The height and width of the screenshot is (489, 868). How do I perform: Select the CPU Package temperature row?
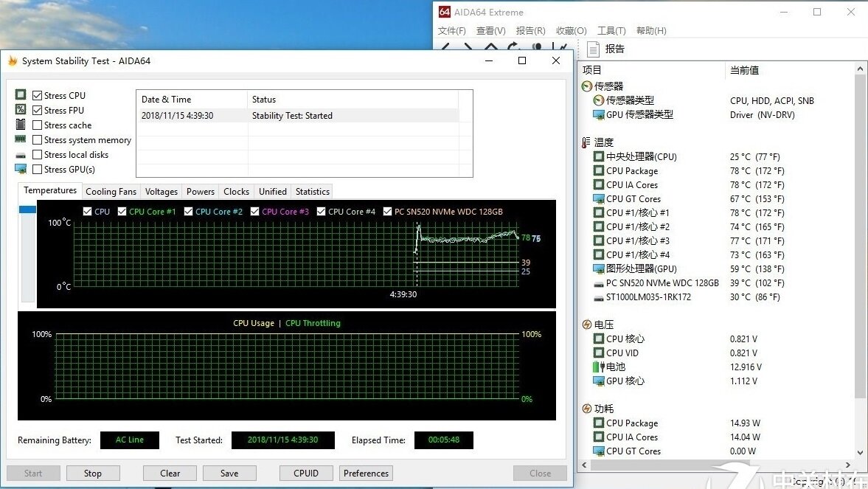click(x=718, y=171)
